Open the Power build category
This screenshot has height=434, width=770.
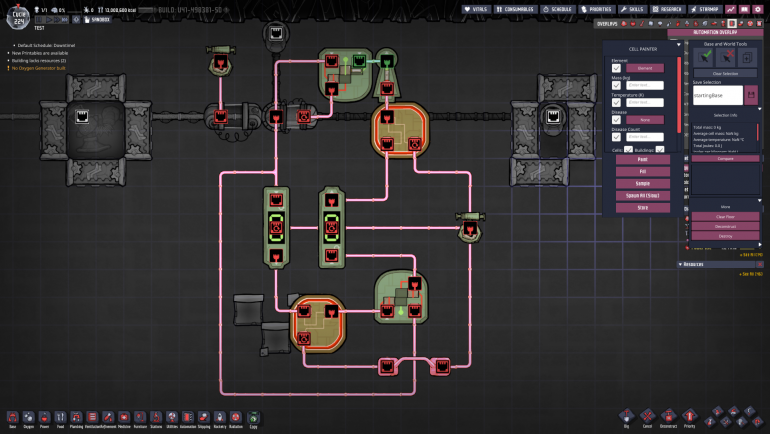coord(44,417)
